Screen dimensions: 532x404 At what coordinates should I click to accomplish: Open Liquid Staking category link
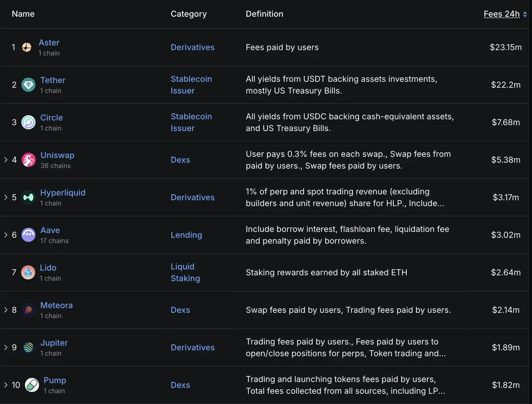pos(185,272)
